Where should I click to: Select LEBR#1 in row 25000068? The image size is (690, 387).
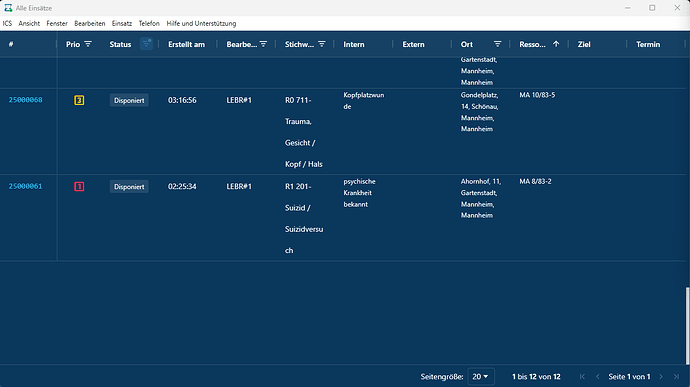[x=239, y=100]
